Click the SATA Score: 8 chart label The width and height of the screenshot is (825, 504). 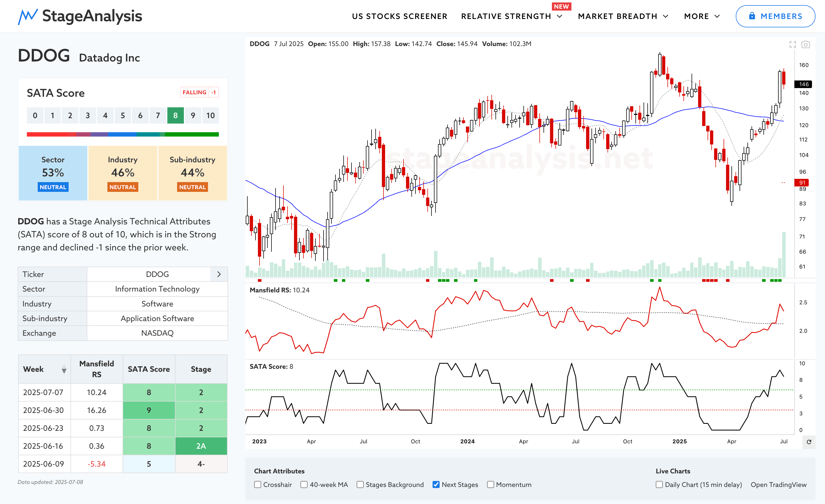pos(271,367)
